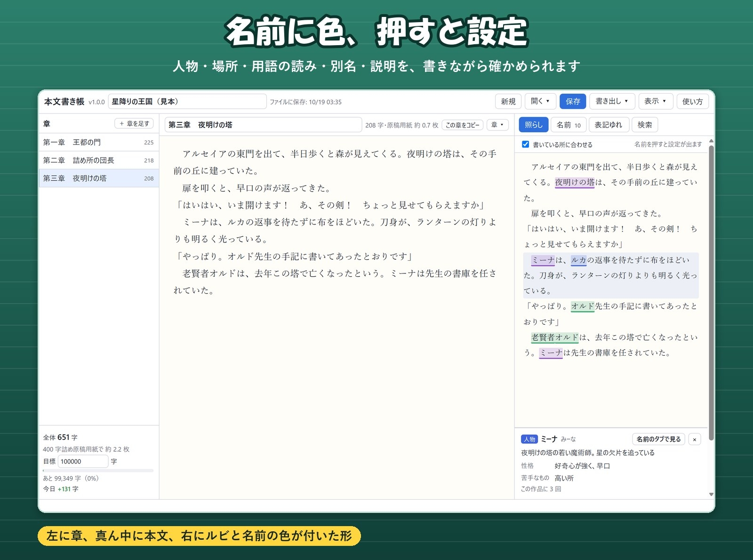
Task: Select chapter 第一章 王都の門
Action: tap(99, 142)
